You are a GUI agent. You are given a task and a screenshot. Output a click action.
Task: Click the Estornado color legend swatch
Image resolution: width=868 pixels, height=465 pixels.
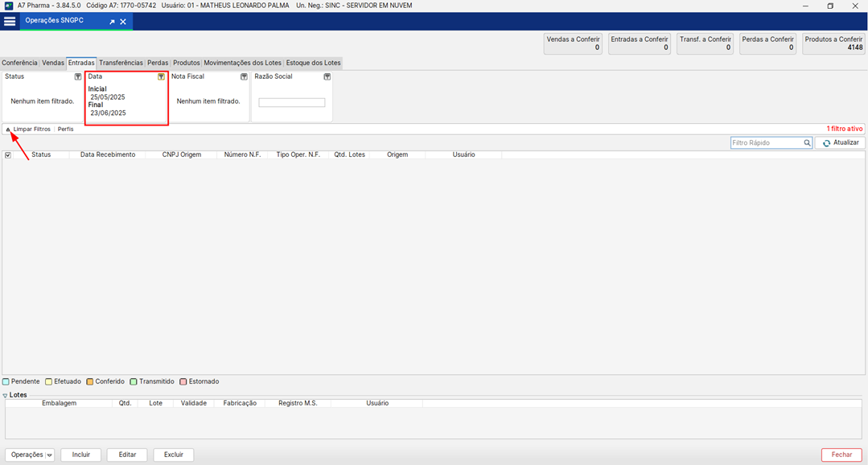tap(183, 382)
